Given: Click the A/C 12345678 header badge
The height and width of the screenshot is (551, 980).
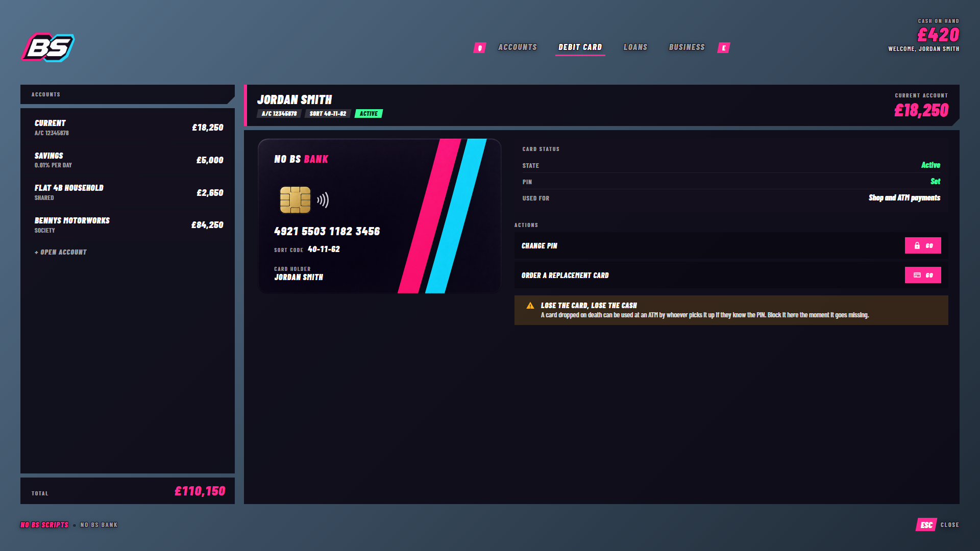Looking at the screenshot, I should coord(279,114).
